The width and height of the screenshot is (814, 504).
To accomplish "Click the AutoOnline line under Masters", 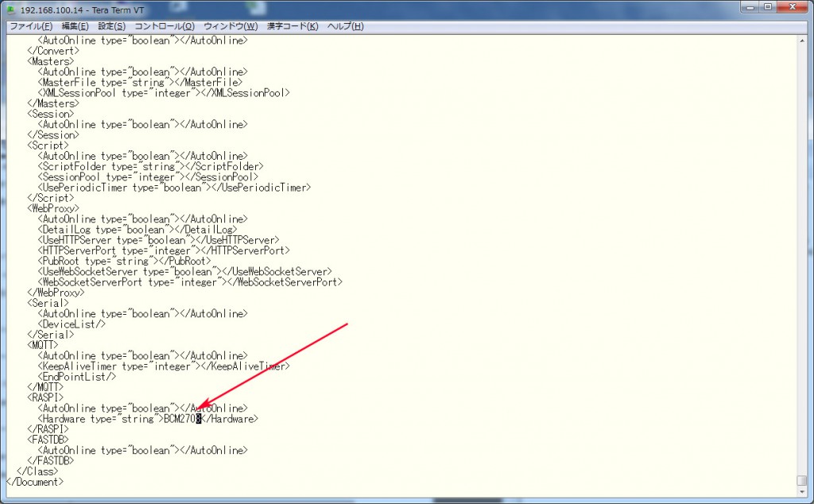I will [143, 72].
